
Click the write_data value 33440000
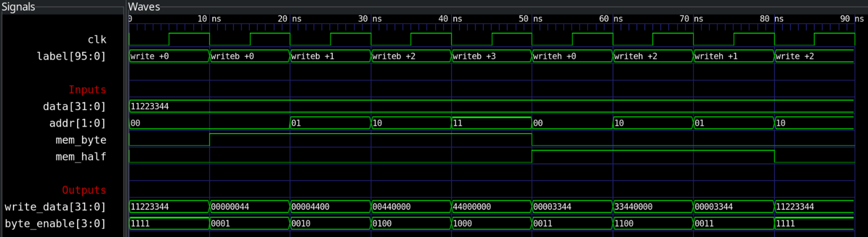click(x=653, y=207)
